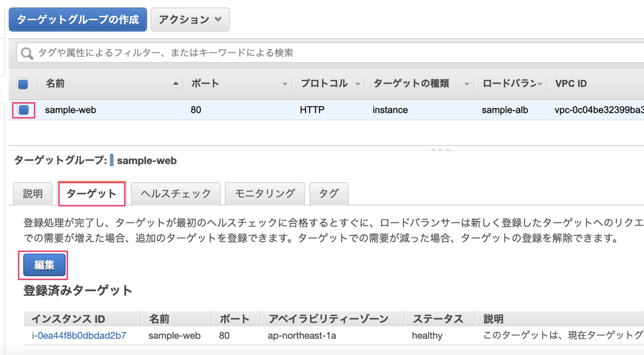Image resolution: width=644 pixels, height=355 pixels.
Task: Expand the プロトコル column sort arrow
Action: pyautogui.click(x=358, y=84)
